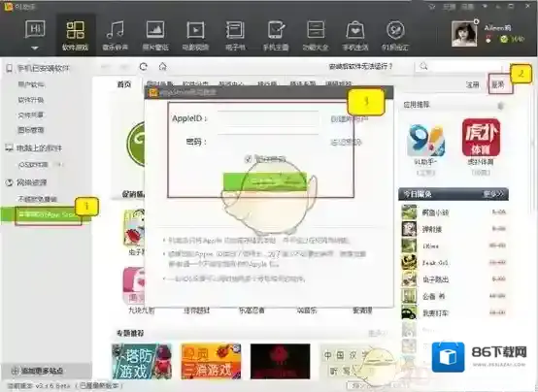Click the refresh arrow in navigation bar
This screenshot has height=392, width=538.
[x=144, y=67]
